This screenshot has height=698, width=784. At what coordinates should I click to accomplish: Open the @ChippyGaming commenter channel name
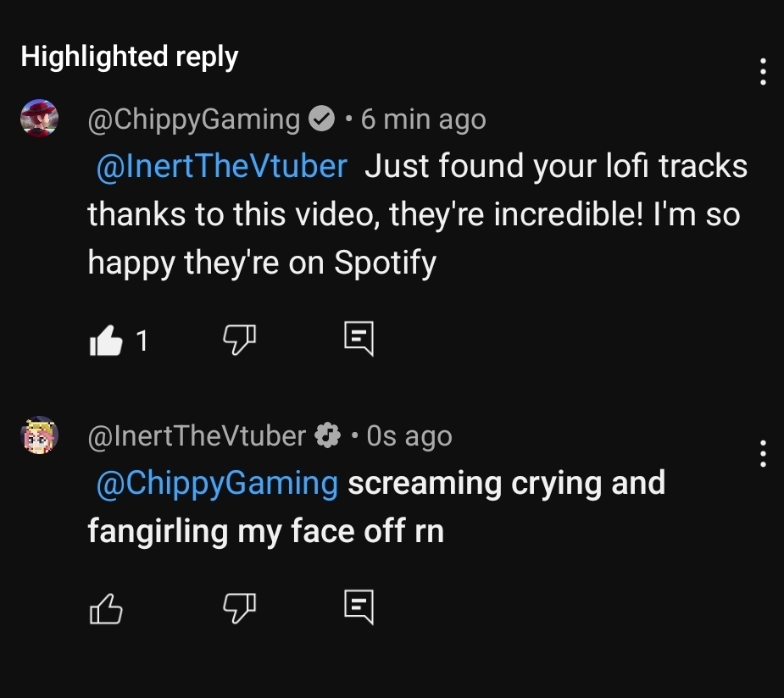point(194,119)
